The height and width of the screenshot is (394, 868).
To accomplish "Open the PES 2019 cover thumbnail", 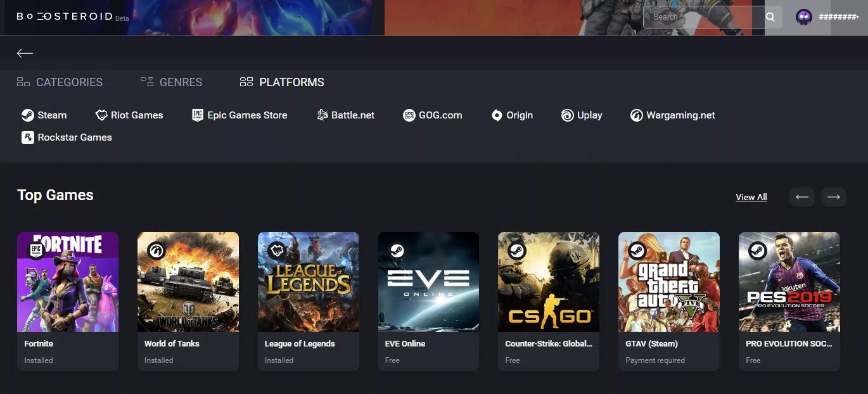I will coord(789,282).
